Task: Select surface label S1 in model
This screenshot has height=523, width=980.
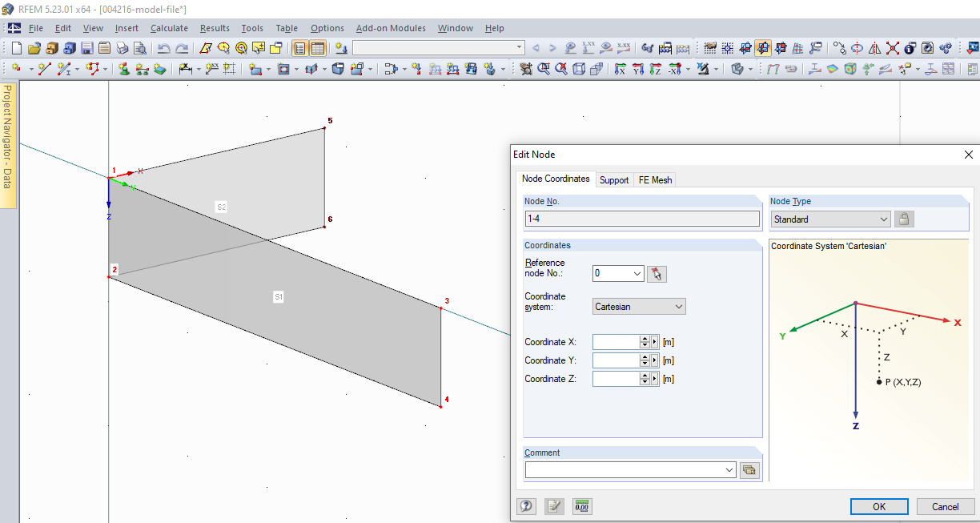Action: click(x=279, y=297)
